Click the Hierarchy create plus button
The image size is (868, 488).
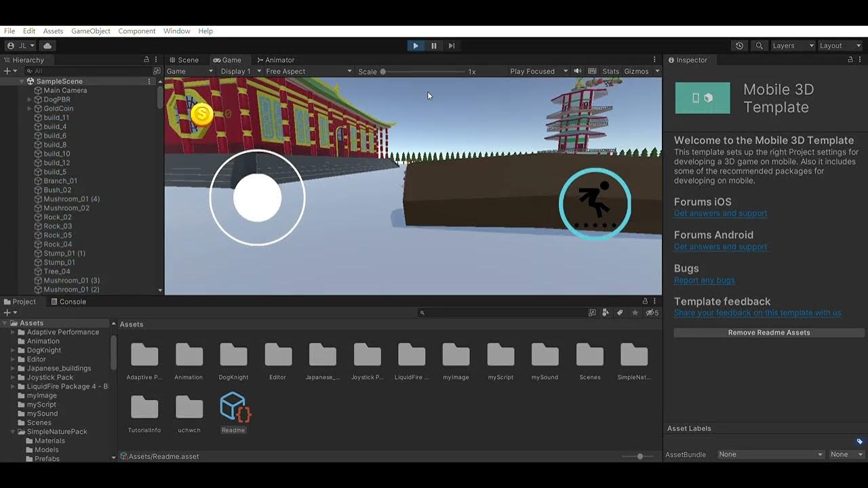(x=7, y=71)
